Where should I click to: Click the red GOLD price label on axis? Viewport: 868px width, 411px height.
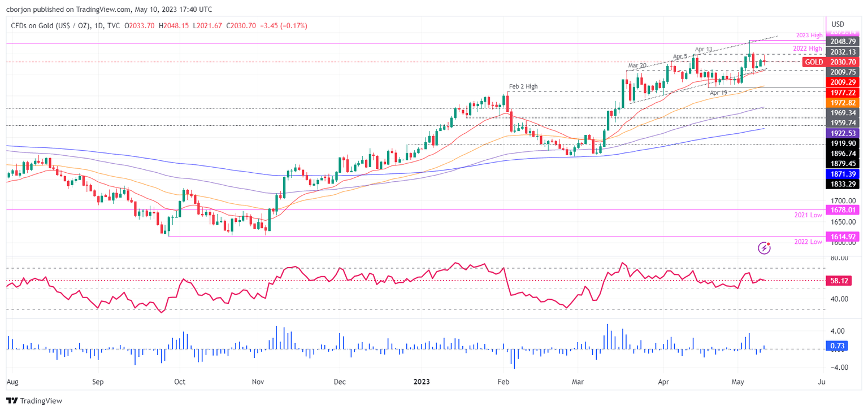(814, 62)
